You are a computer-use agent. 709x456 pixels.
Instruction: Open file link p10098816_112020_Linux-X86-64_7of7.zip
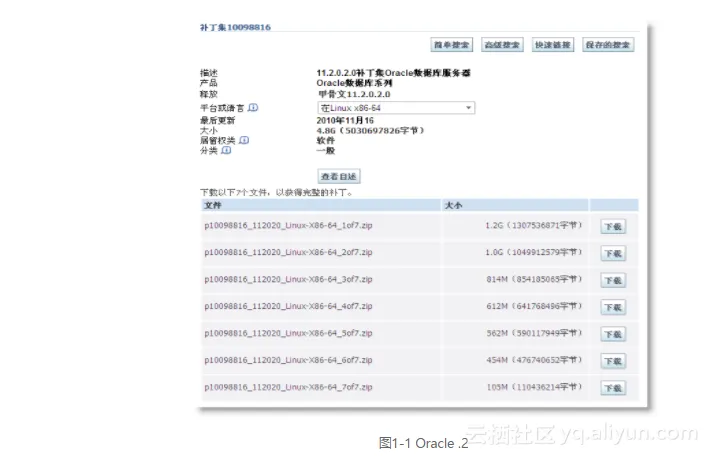(x=288, y=387)
